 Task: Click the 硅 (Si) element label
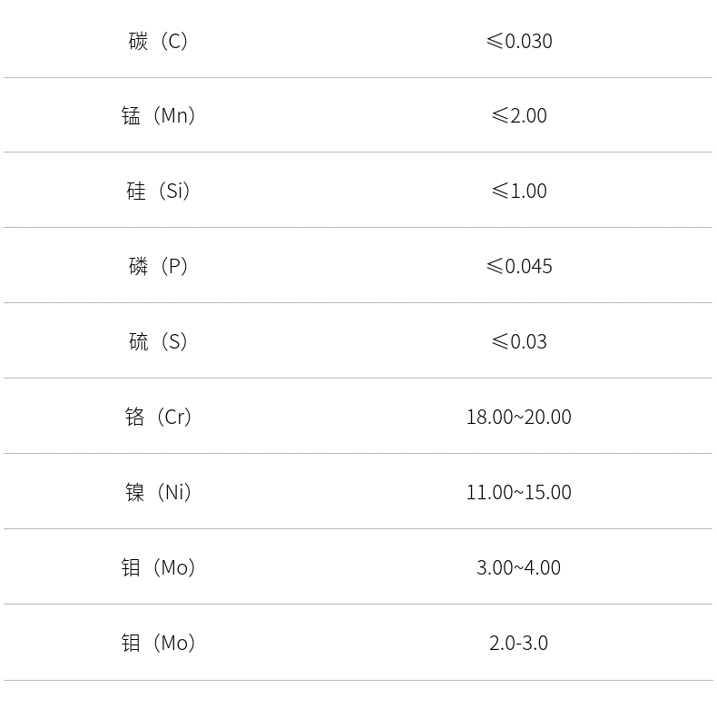click(x=159, y=191)
